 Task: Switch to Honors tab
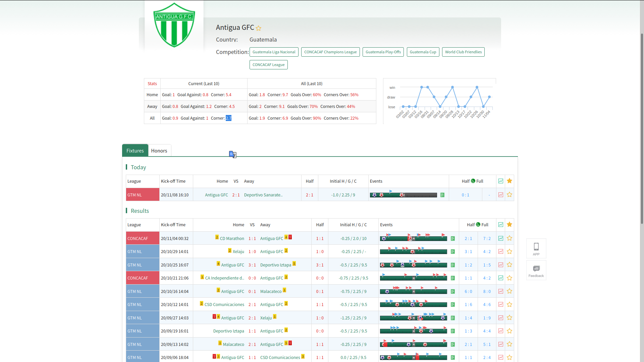(x=159, y=150)
